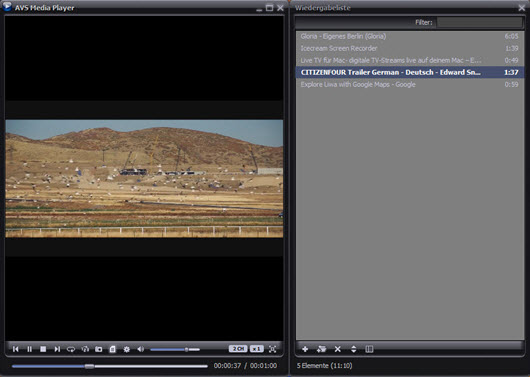Switch to full screen mode
Screen dimensions: 530x377
pos(272,349)
